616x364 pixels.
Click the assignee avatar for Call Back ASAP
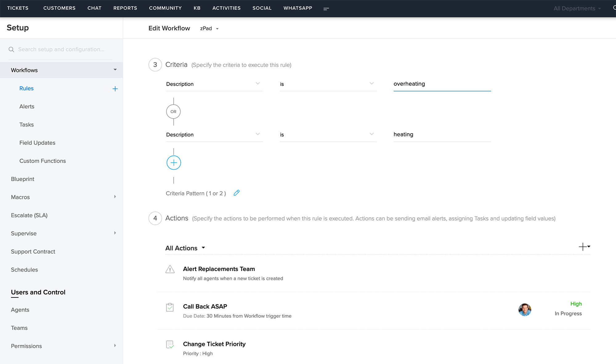point(525,310)
